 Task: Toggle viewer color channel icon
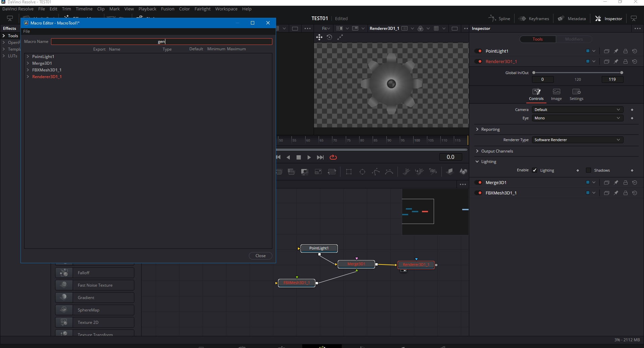pyautogui.click(x=421, y=28)
